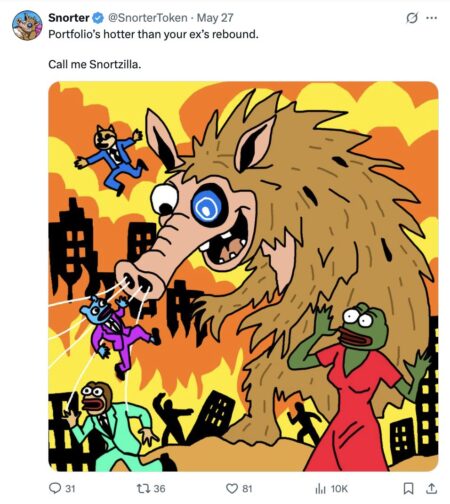Bookmark the post with the bookmark icon
450x504 pixels.
pyautogui.click(x=408, y=489)
